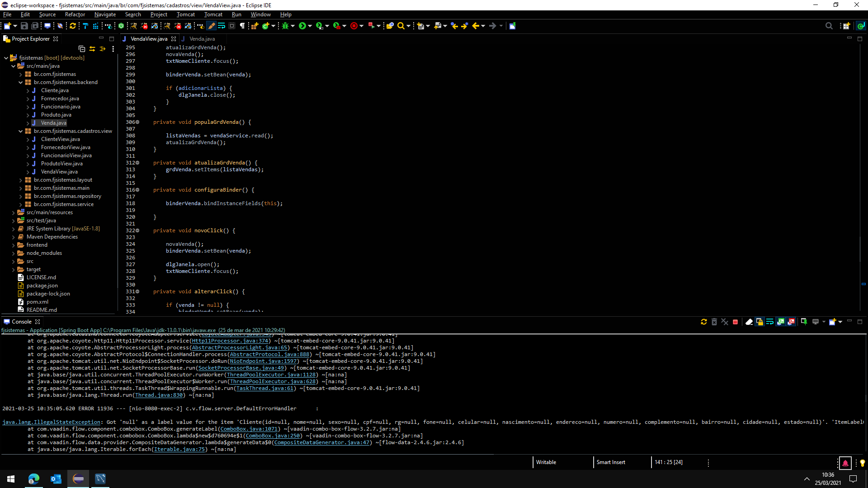868x488 pixels.
Task: Pin the console view
Action: point(804,322)
